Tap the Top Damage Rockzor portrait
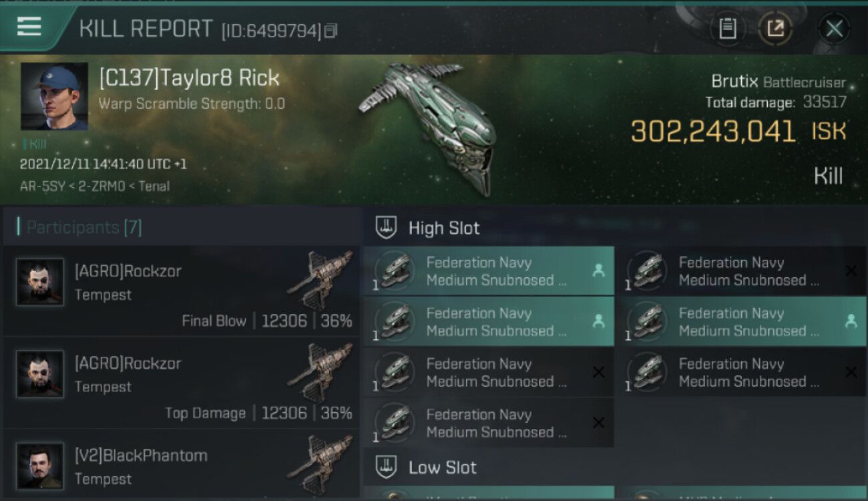Viewport: 868px width, 501px height. point(40,374)
